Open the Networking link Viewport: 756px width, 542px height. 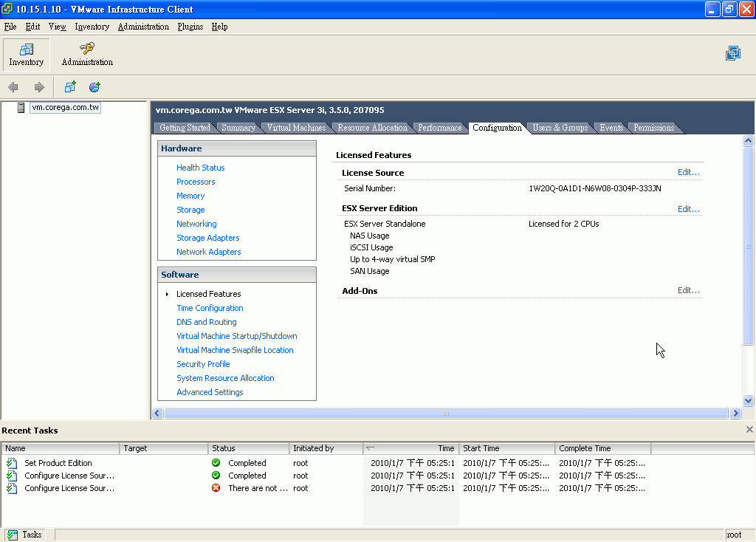pos(196,224)
